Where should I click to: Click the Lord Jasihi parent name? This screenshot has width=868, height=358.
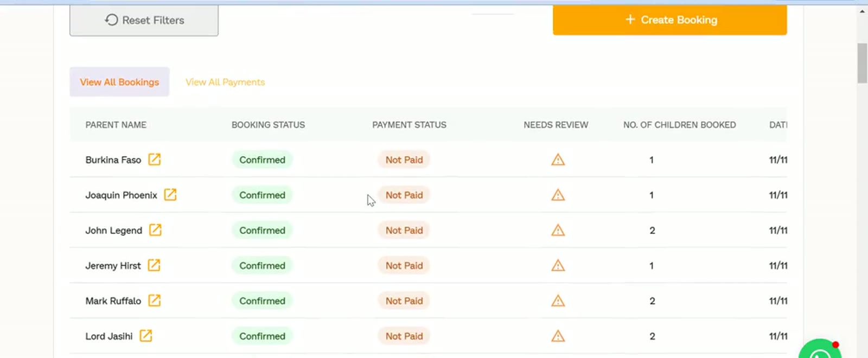click(x=109, y=336)
